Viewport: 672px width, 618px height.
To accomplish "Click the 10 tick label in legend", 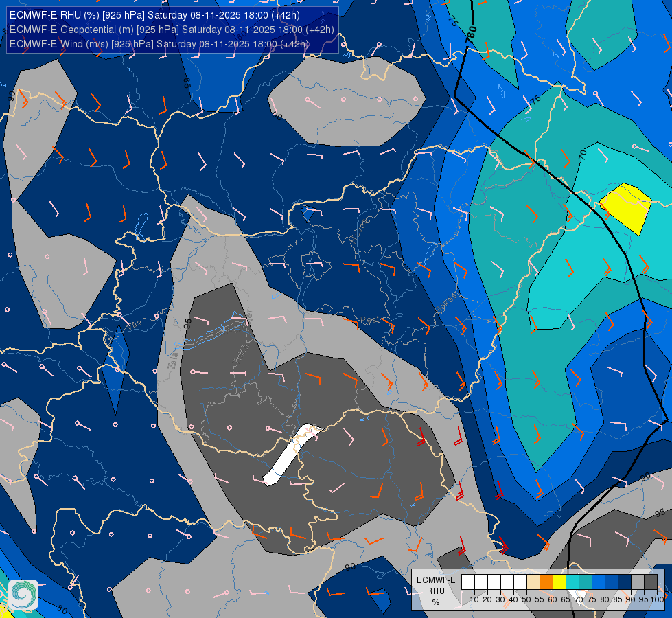I will (x=474, y=599).
